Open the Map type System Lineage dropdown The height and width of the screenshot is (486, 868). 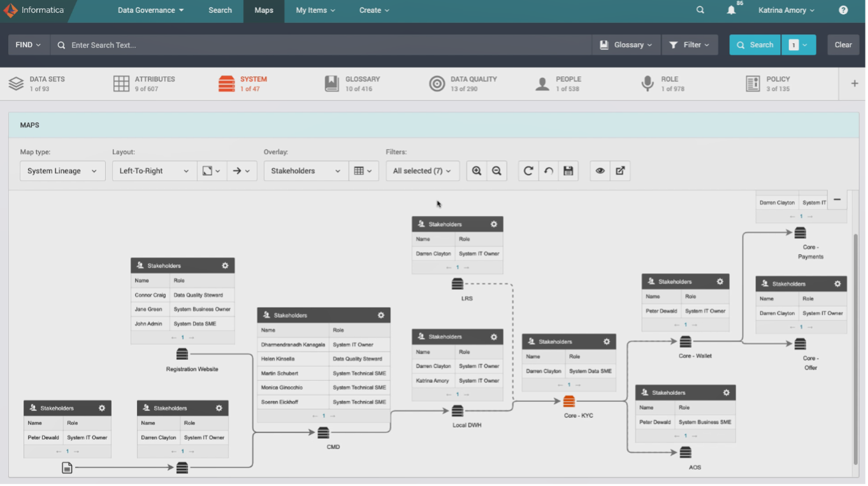[x=62, y=171]
